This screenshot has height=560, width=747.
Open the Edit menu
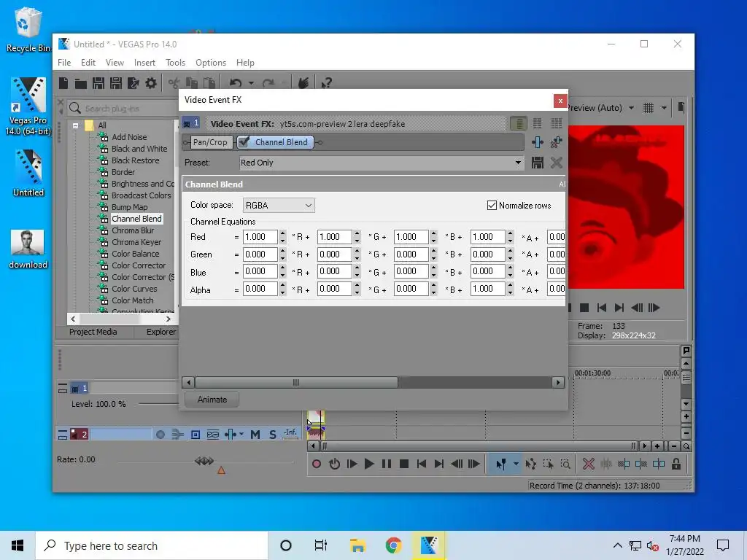[x=88, y=63]
